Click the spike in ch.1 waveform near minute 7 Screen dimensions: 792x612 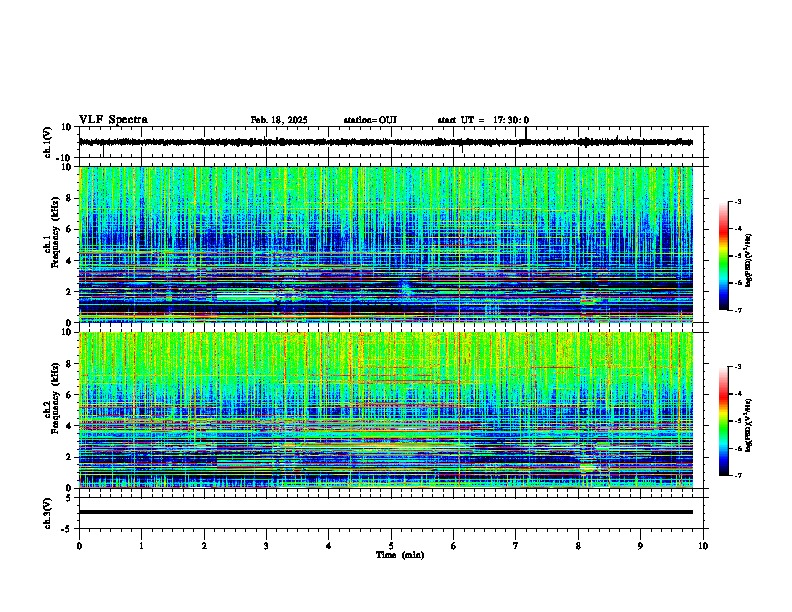coord(526,133)
